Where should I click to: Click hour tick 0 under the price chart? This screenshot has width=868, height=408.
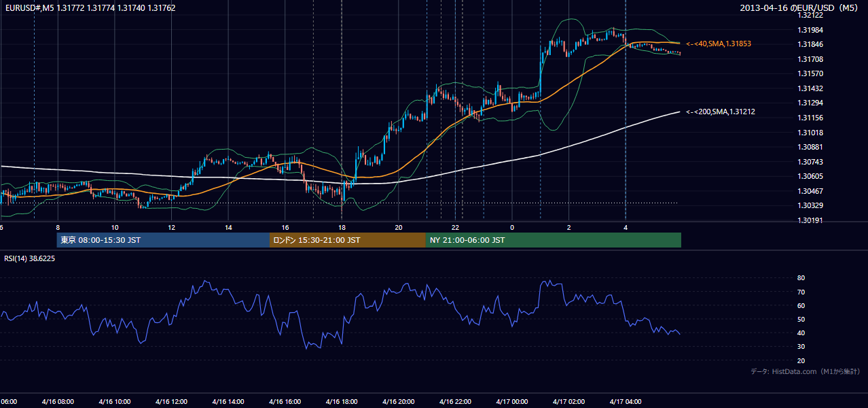coord(512,227)
